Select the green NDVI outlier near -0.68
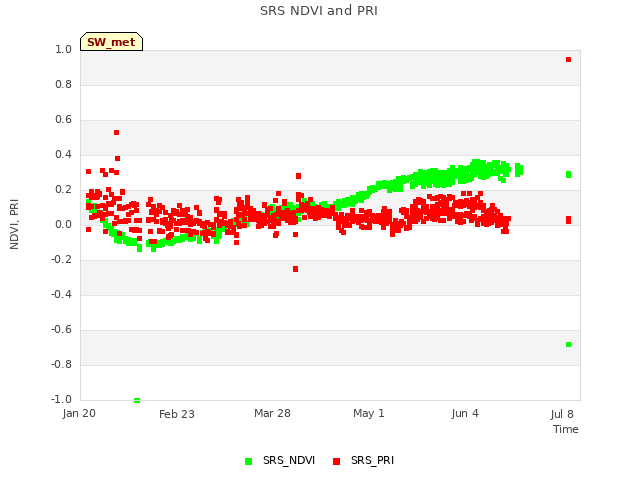Screen dimensions: 640x480 568,344
